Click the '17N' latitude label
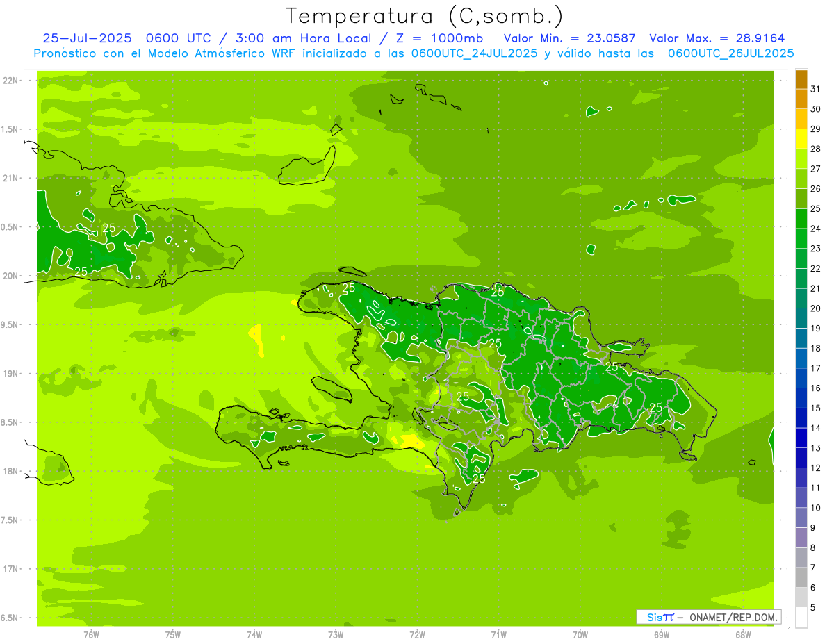 (x=10, y=569)
